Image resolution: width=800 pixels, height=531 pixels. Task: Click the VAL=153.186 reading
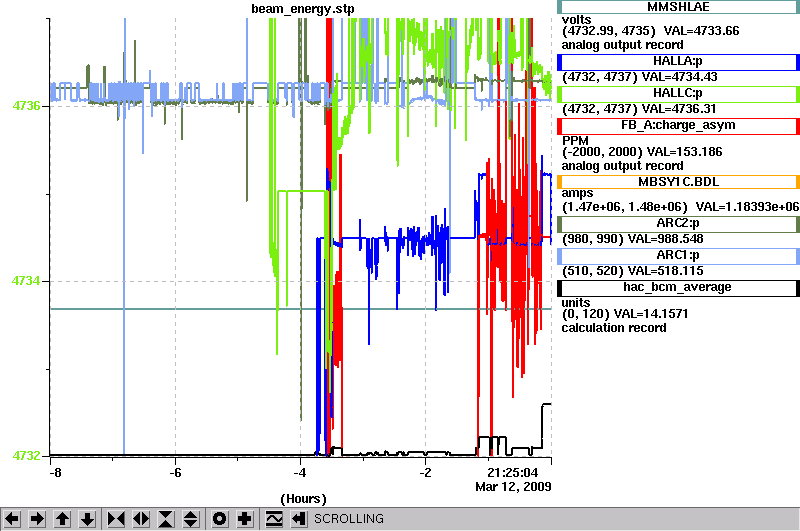684,151
